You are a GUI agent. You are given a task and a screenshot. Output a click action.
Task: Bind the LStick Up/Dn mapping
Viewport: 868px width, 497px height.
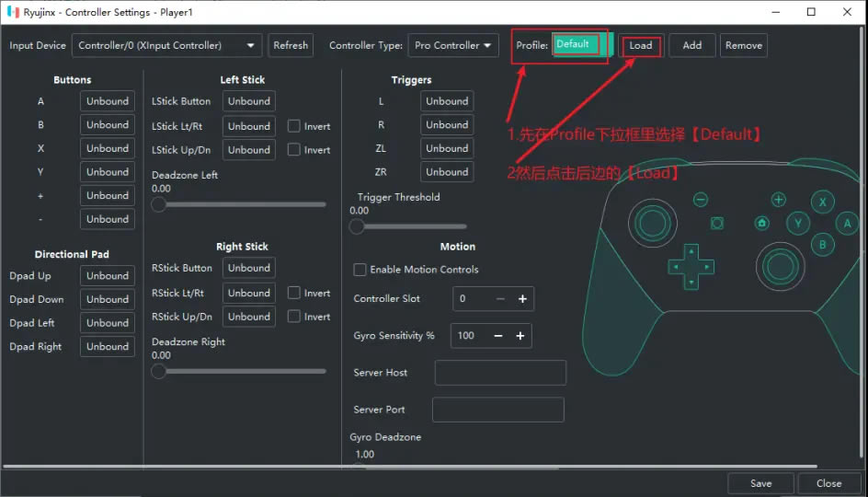[249, 150]
